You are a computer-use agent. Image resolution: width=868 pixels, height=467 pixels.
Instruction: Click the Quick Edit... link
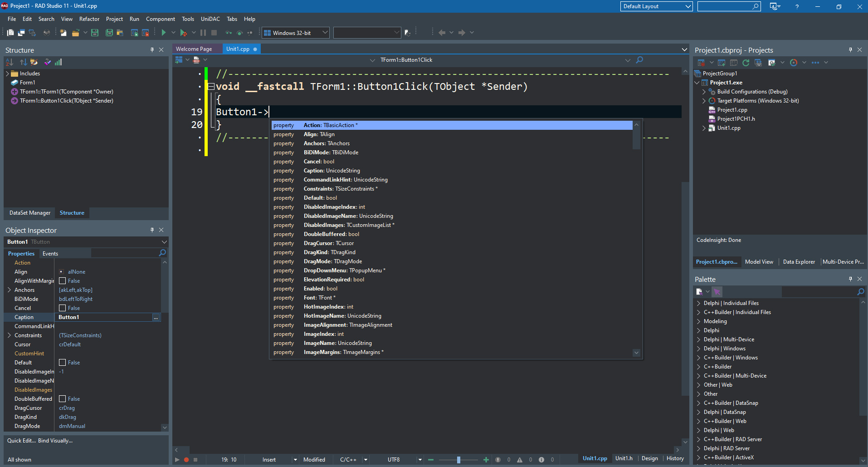pos(21,441)
